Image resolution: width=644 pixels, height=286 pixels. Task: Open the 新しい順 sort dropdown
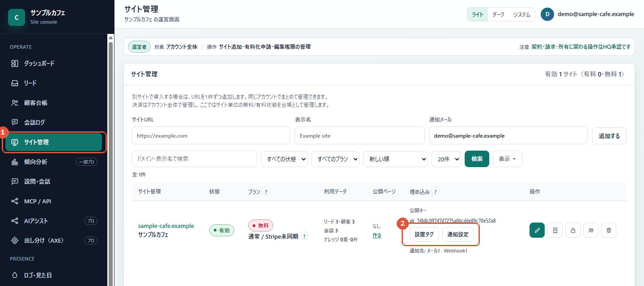395,159
